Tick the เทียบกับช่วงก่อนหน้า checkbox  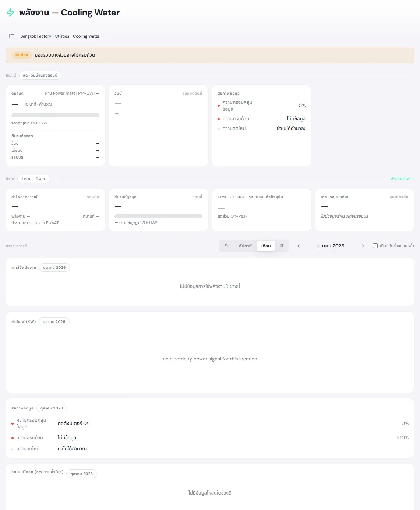(375, 246)
